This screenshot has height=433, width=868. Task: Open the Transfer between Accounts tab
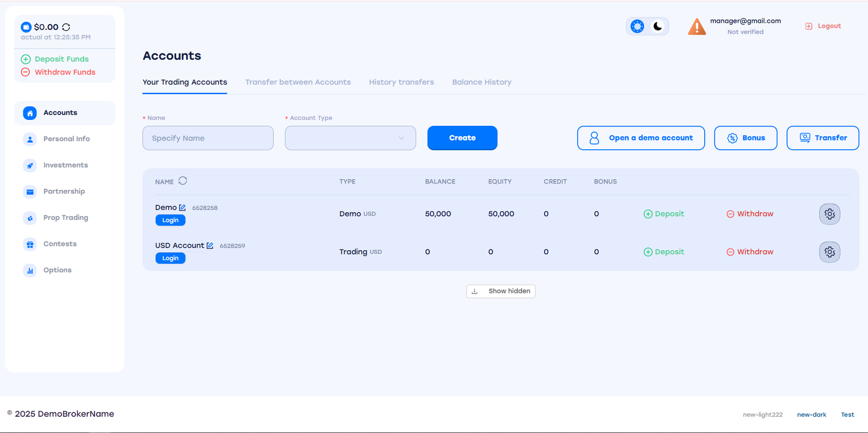(298, 82)
